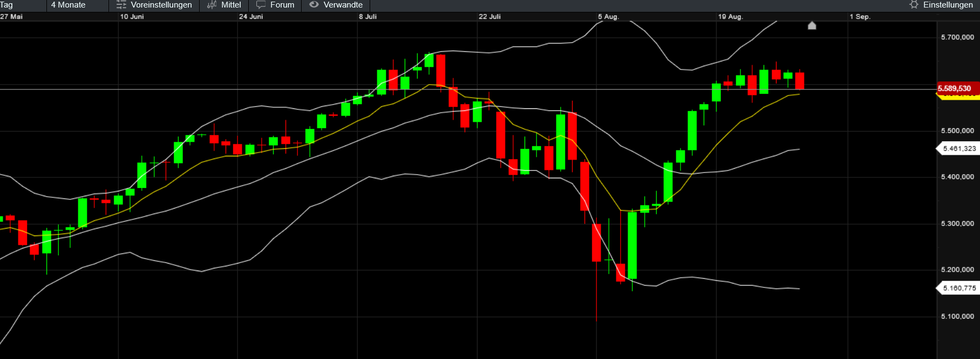Click the 10 Juni date label
980x359 pixels.
132,17
